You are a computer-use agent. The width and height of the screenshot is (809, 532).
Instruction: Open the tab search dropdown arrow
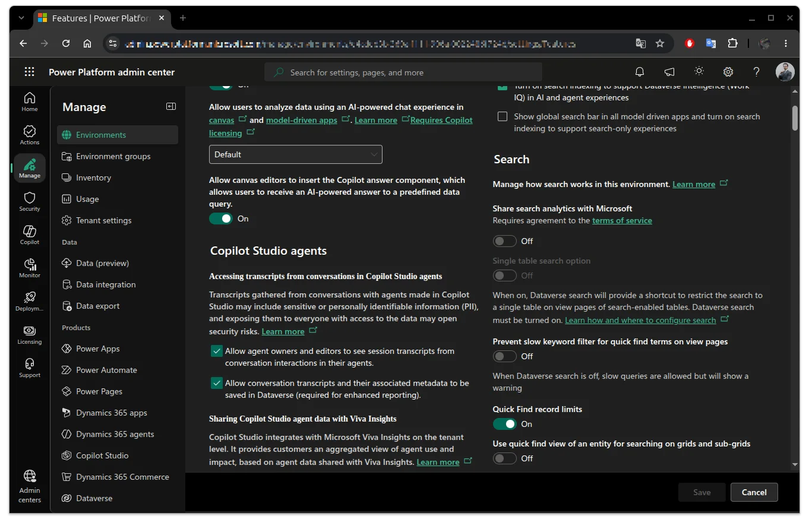point(21,18)
